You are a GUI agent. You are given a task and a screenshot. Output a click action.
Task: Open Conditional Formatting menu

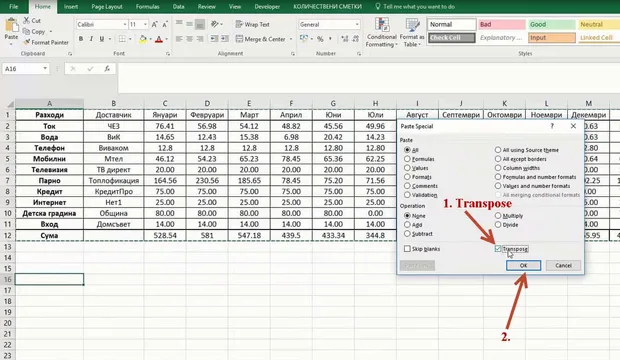coord(381,32)
